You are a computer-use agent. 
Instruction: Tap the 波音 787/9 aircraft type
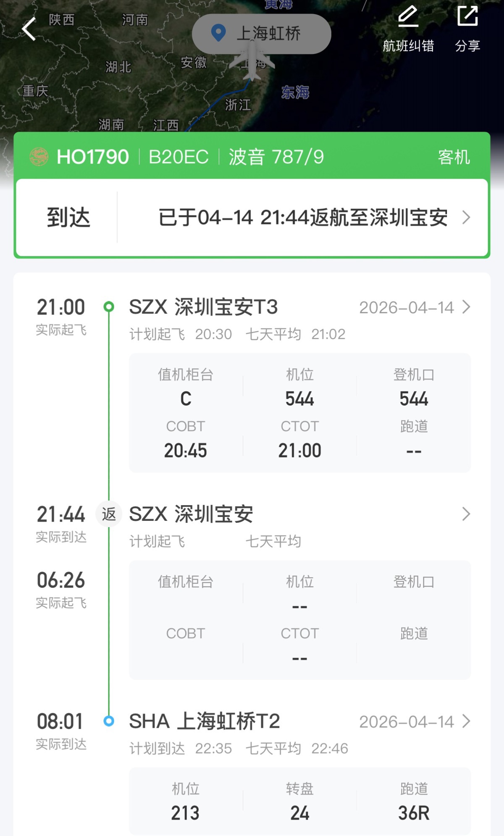click(276, 157)
